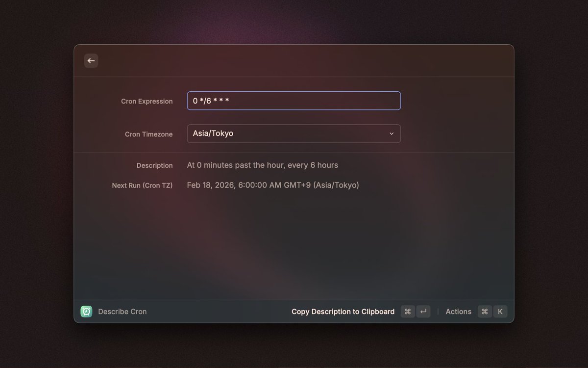Click the Description label

tap(155, 165)
